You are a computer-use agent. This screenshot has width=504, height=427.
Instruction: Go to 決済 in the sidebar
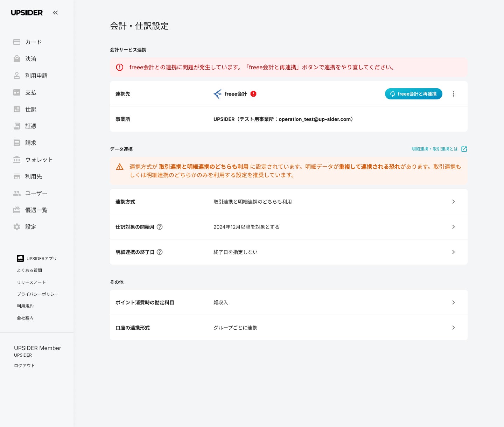click(x=31, y=59)
